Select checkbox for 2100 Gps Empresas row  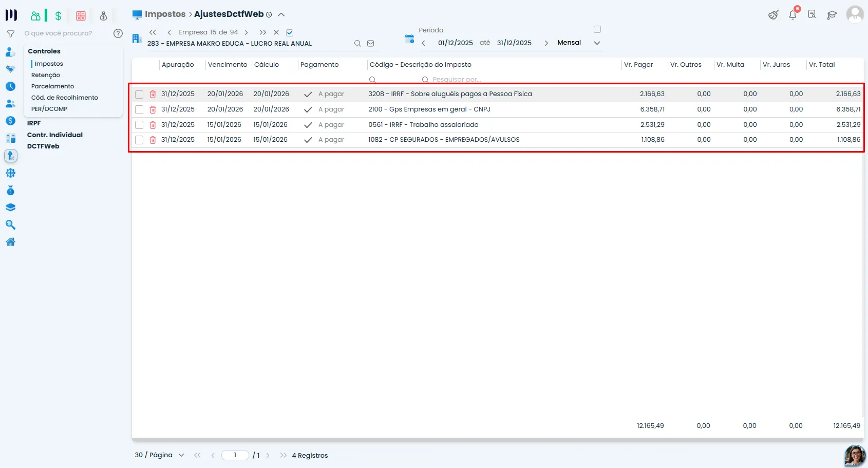coord(139,109)
